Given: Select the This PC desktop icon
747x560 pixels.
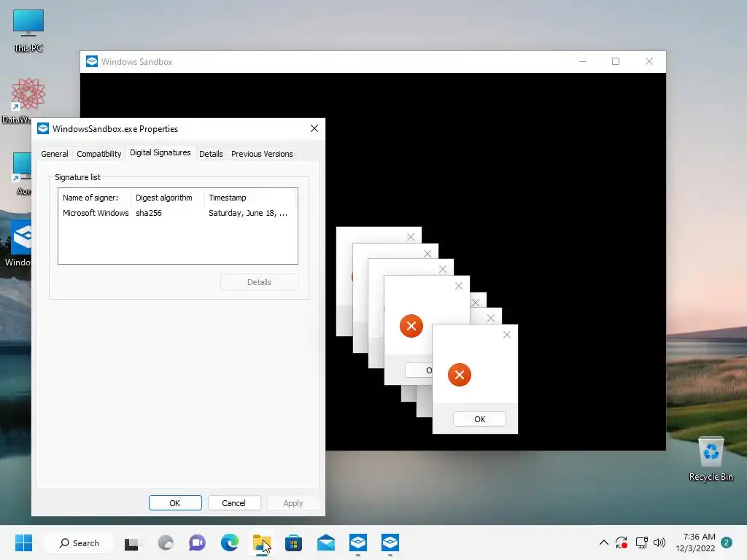Looking at the screenshot, I should 28,31.
